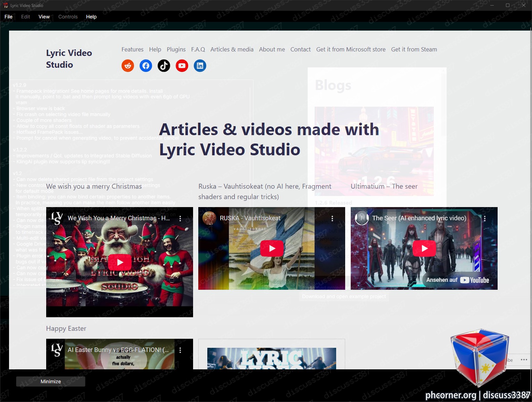Open options menu on The Seer video

click(x=485, y=219)
